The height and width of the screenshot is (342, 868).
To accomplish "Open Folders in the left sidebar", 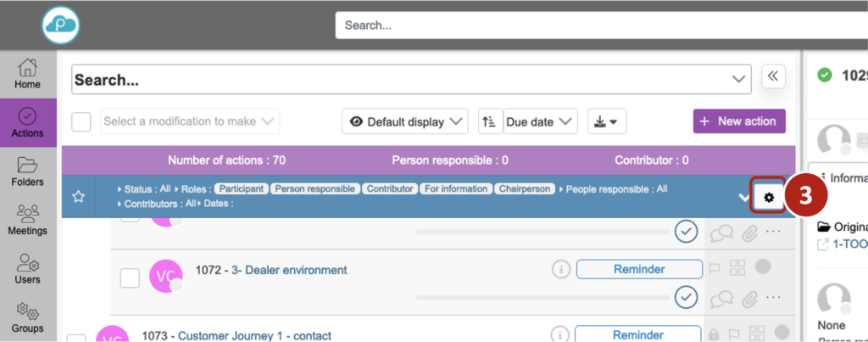I will point(28,171).
